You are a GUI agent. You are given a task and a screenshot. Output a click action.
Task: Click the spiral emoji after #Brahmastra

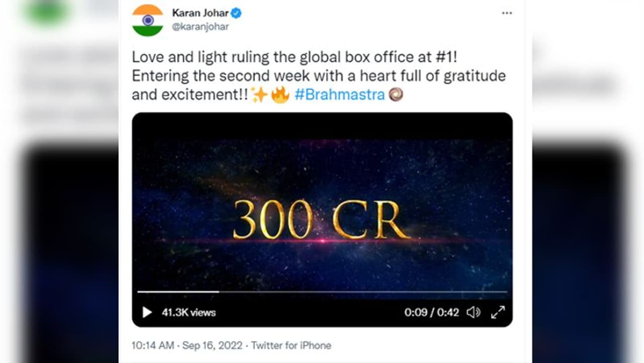point(396,94)
